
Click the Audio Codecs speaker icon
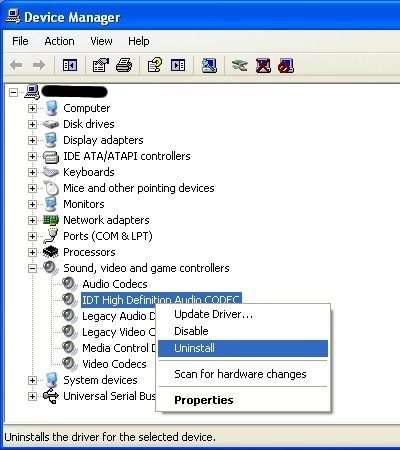tap(70, 284)
